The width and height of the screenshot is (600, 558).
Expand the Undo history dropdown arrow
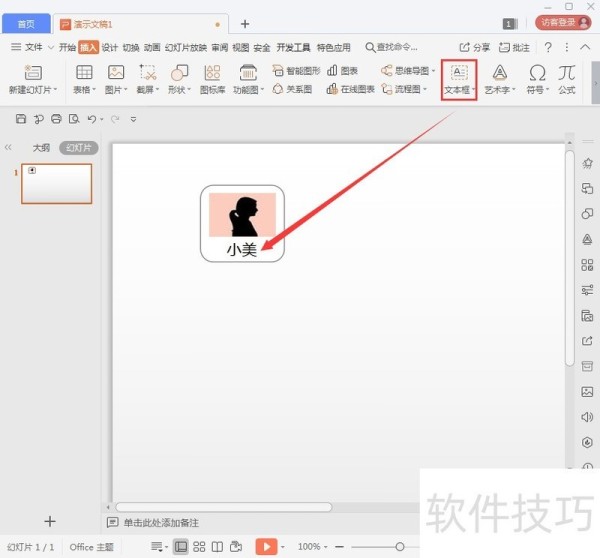tap(102, 119)
